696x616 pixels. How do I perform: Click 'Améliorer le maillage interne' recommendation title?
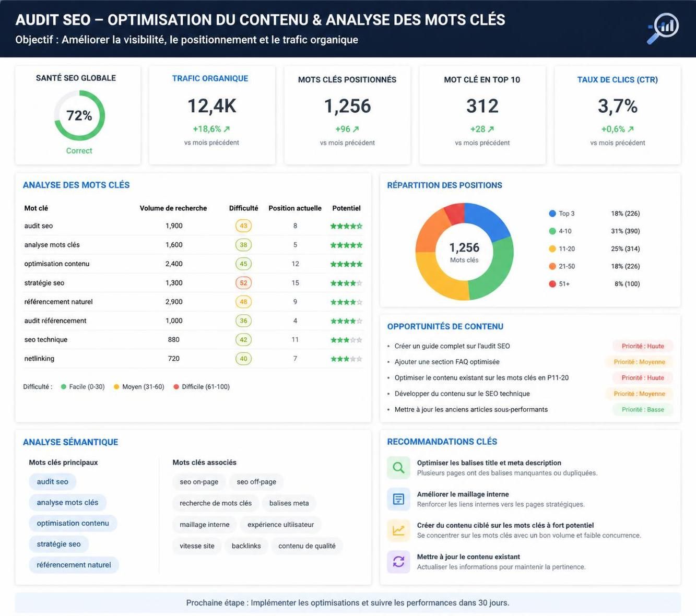tap(463, 494)
